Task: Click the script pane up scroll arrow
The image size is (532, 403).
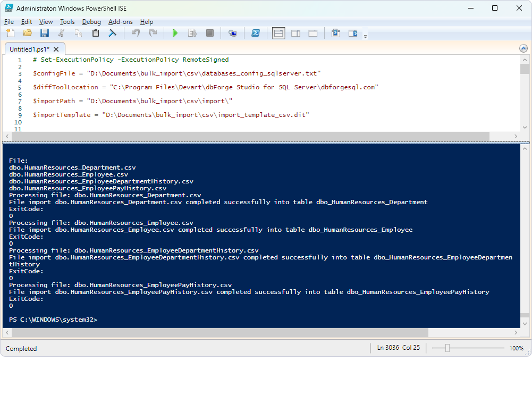Action: (525, 60)
